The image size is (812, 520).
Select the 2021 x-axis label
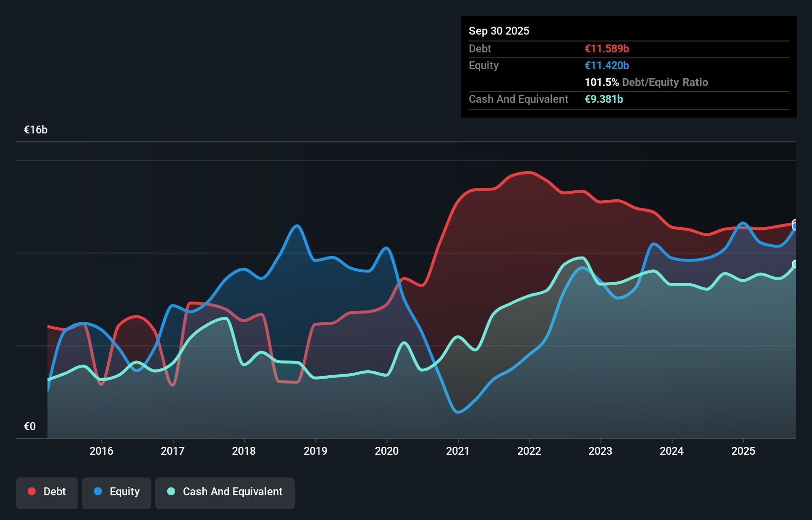(458, 451)
